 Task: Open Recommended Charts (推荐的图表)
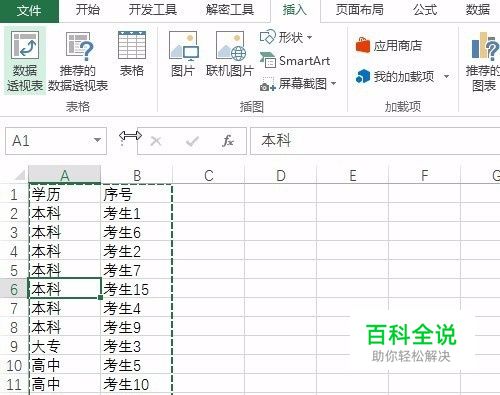pyautogui.click(x=484, y=61)
